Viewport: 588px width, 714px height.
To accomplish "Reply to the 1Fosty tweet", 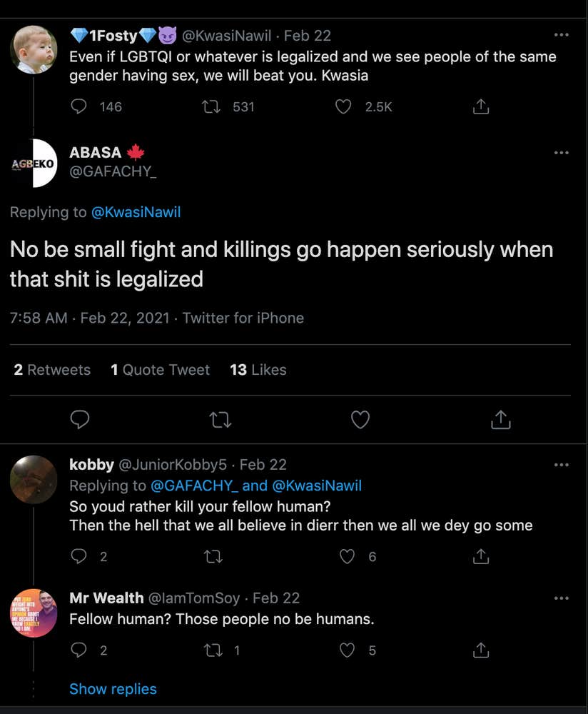I will pos(79,106).
